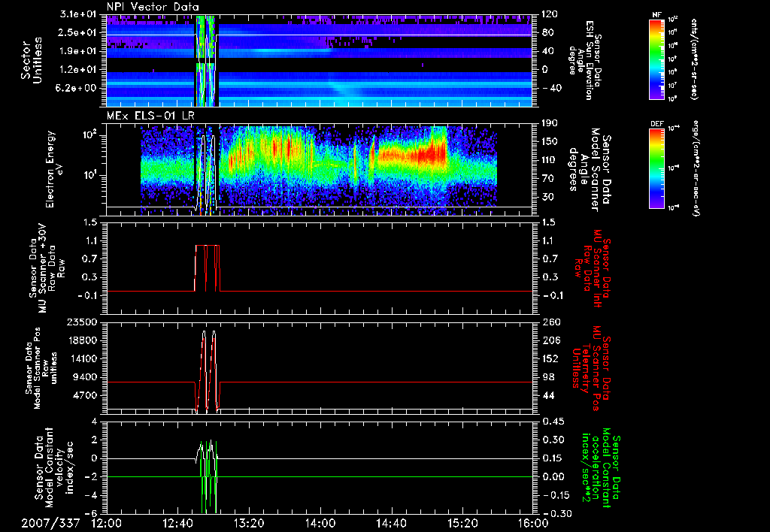Screen dimensions: 770x532
Task: Click the red 'MU Scanner Inh Raw Data' label
Action: [x=592, y=268]
